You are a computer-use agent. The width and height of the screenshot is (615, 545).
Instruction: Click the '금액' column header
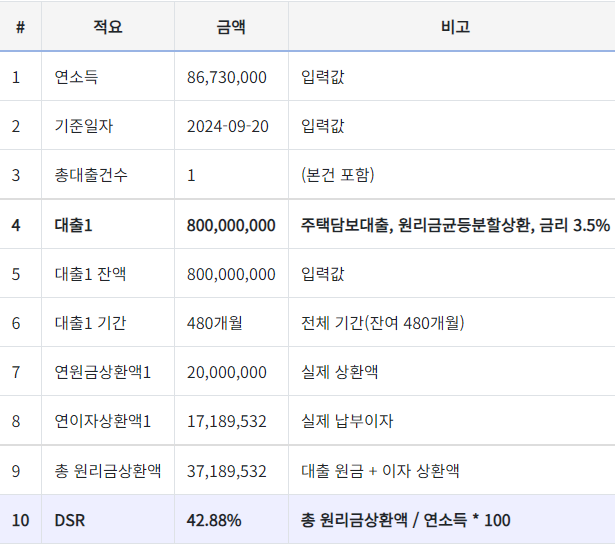point(231,27)
